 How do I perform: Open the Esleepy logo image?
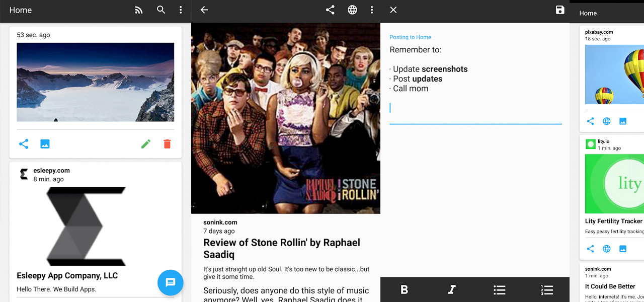pos(86,226)
